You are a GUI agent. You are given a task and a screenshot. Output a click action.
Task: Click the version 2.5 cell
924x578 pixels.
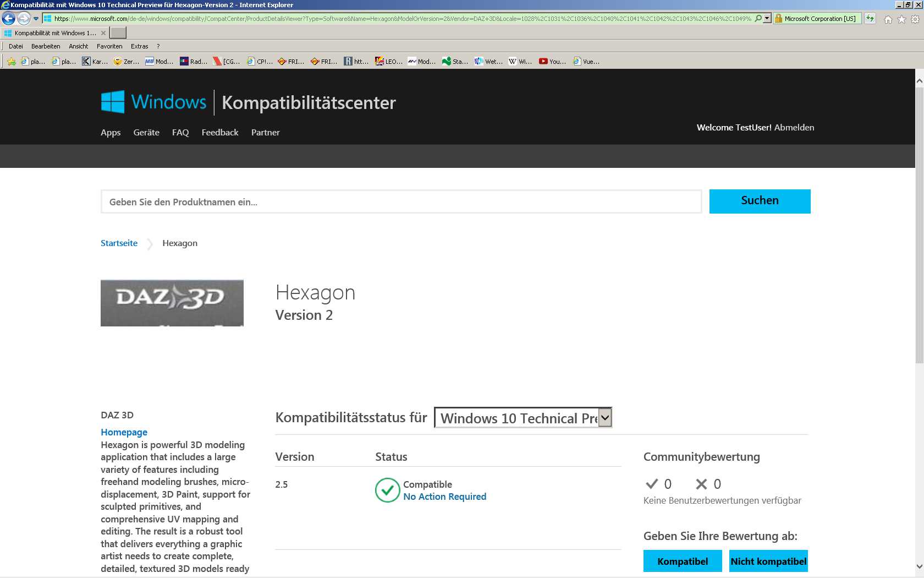click(x=282, y=484)
